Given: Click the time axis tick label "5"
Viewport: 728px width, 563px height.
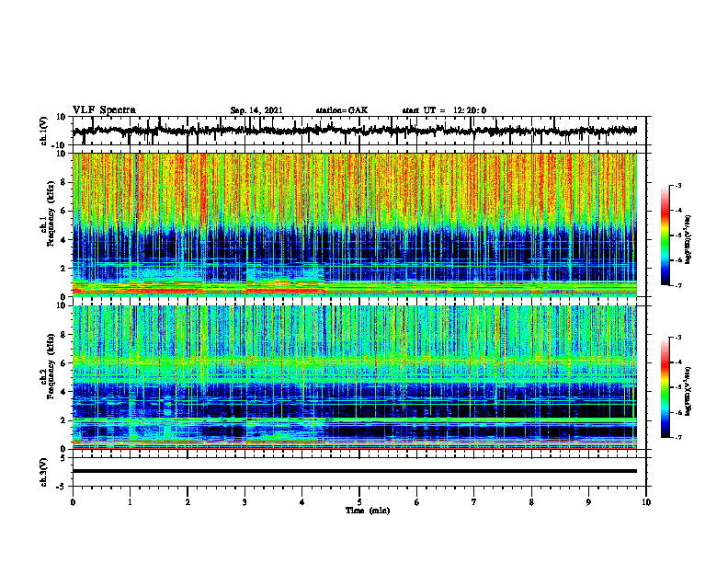Looking at the screenshot, I should pyautogui.click(x=359, y=502).
